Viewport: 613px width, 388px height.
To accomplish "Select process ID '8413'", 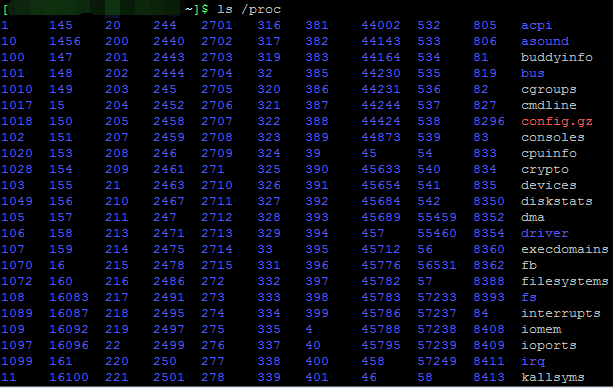I will point(489,378).
